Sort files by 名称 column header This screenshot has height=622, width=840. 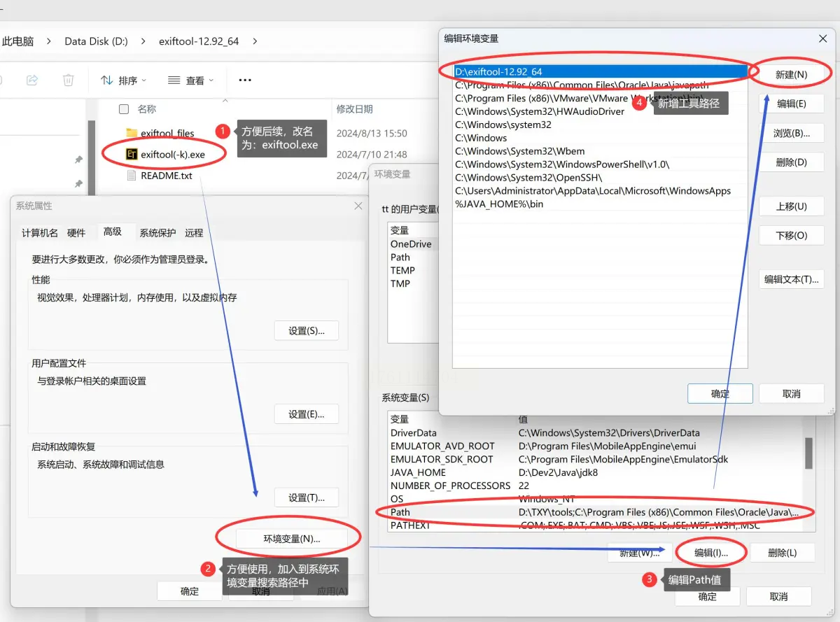click(x=147, y=109)
